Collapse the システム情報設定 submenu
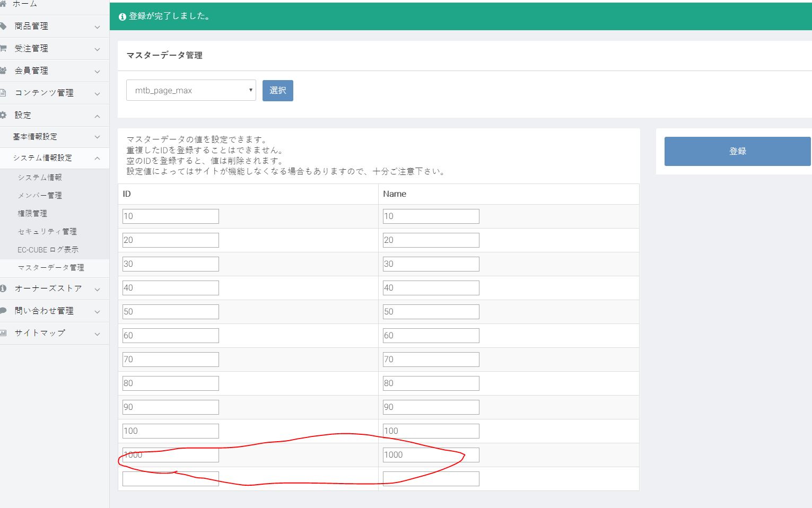The image size is (812, 508). [97, 158]
